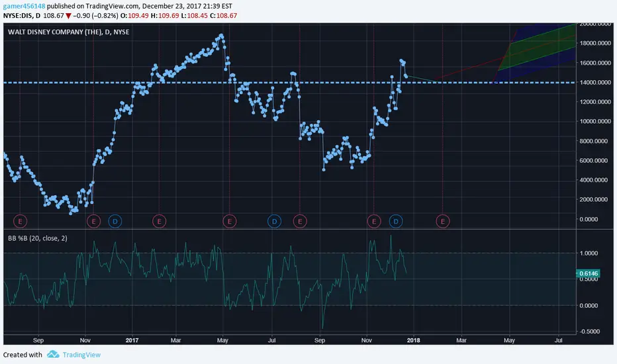Click the H:109.69 high value
This screenshot has height=364, width=617.
[x=165, y=16]
